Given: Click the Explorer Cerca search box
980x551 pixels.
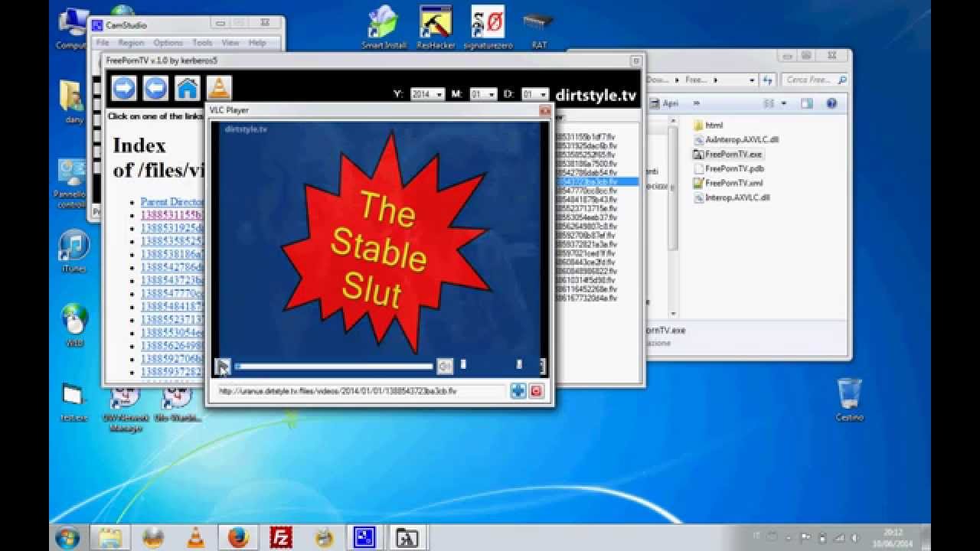Looking at the screenshot, I should tap(815, 80).
